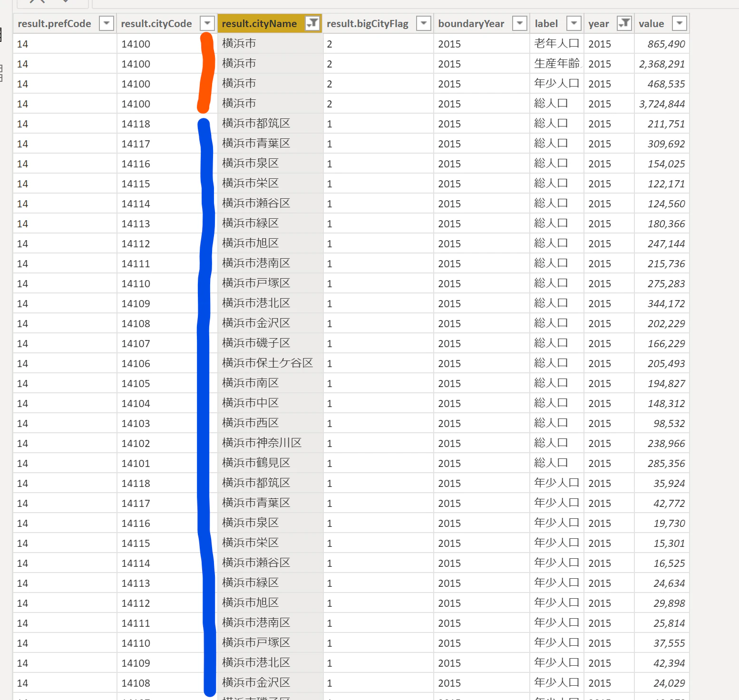Click the value cell 124,560
This screenshot has width=739, height=700.
click(661, 204)
